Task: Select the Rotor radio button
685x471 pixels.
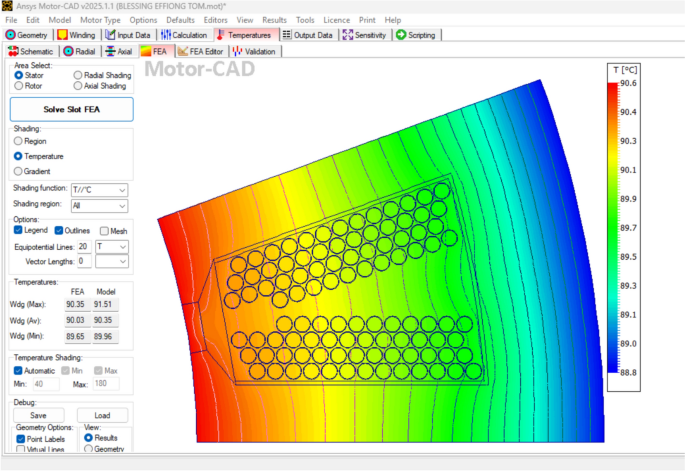Action: click(19, 86)
